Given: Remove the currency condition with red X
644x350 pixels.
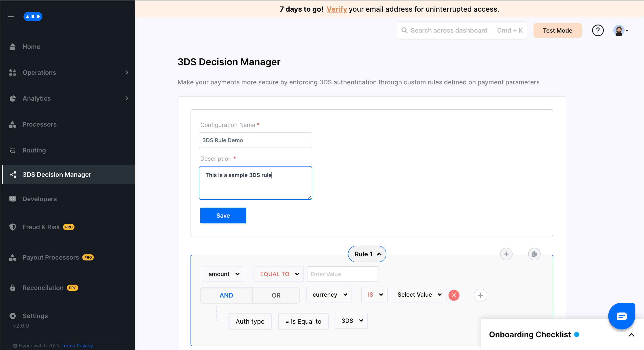Looking at the screenshot, I should point(454,295).
